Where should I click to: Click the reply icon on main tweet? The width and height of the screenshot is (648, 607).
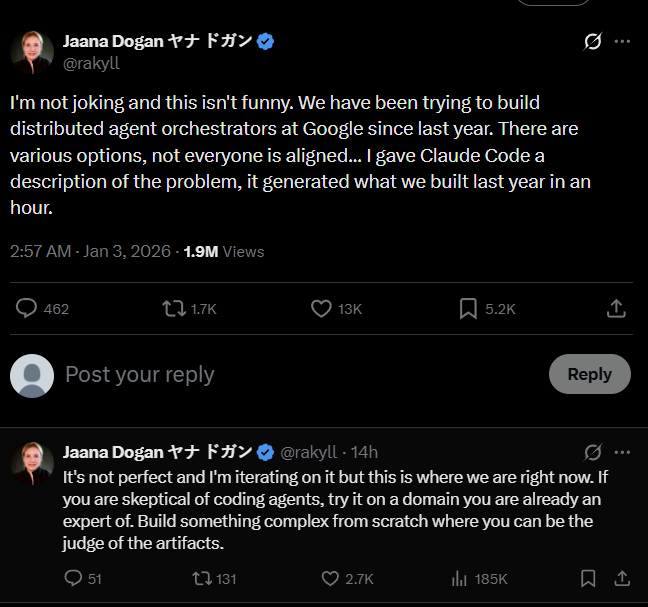pyautogui.click(x=27, y=309)
